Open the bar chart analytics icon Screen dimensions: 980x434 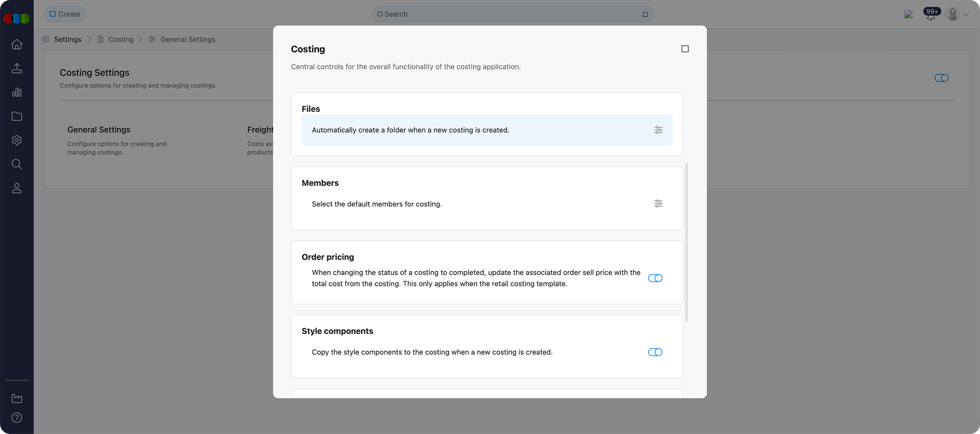click(x=17, y=92)
